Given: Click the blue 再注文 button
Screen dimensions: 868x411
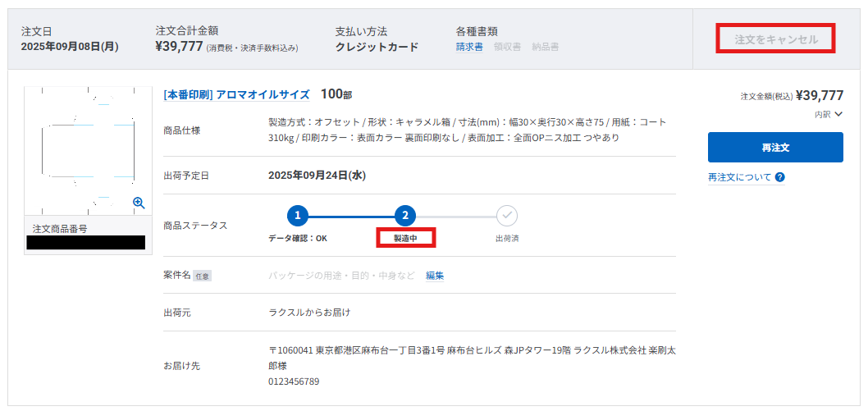Looking at the screenshot, I should coord(775,147).
